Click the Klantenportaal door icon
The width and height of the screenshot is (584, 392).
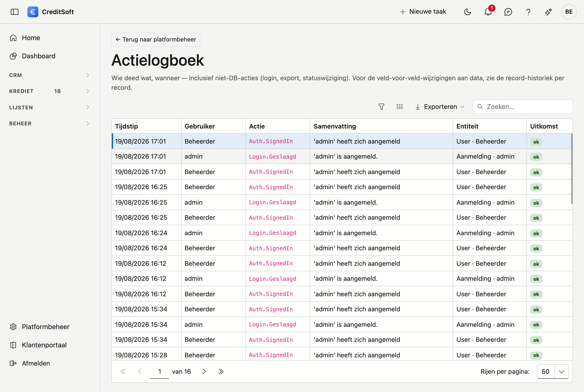(13, 345)
